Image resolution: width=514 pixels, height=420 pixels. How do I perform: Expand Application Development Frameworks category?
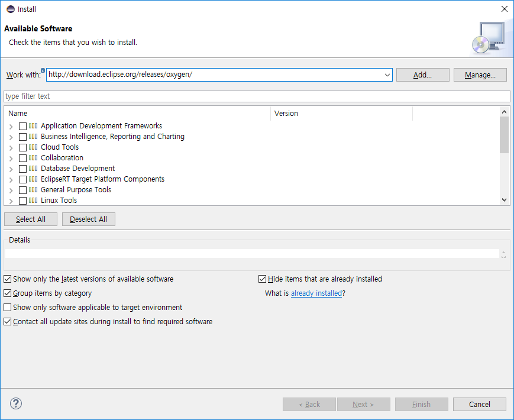11,127
